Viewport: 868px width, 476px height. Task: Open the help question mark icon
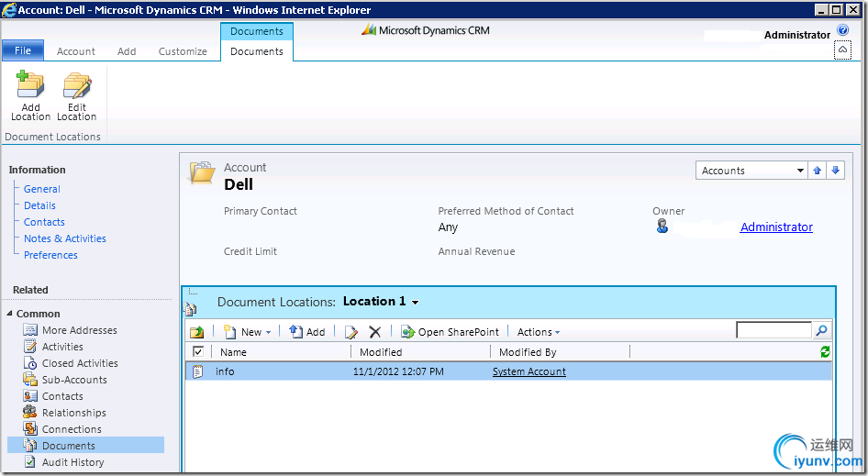[x=842, y=30]
